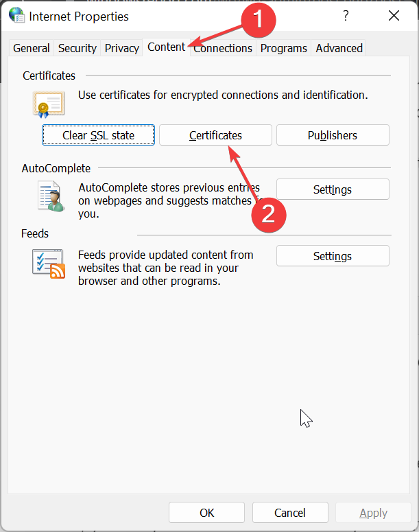The width and height of the screenshot is (419, 532).
Task: Select the Content tab
Action: pyautogui.click(x=166, y=47)
